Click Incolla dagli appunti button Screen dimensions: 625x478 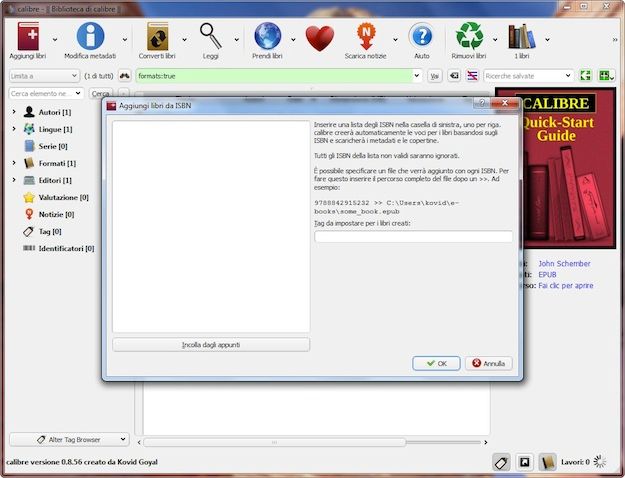(211, 344)
